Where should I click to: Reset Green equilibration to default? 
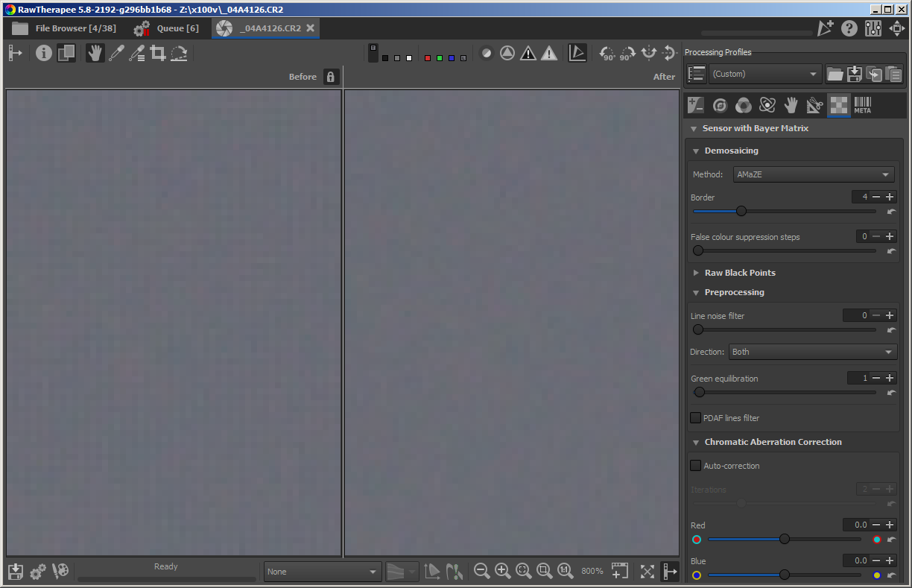891,393
